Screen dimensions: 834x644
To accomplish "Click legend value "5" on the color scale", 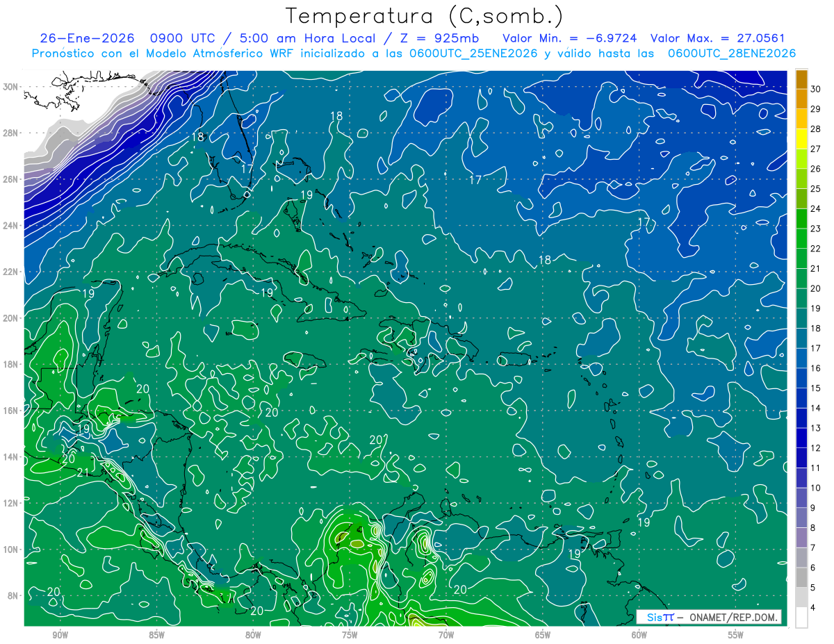I will click(x=813, y=588).
